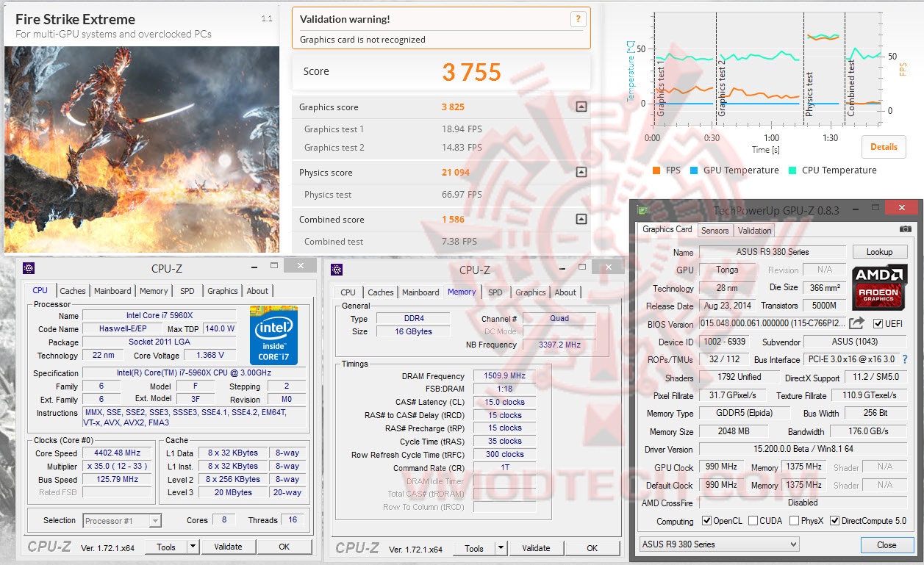Click the GPU Temperature blue legend swatch
The width and height of the screenshot is (924, 565).
pos(694,170)
